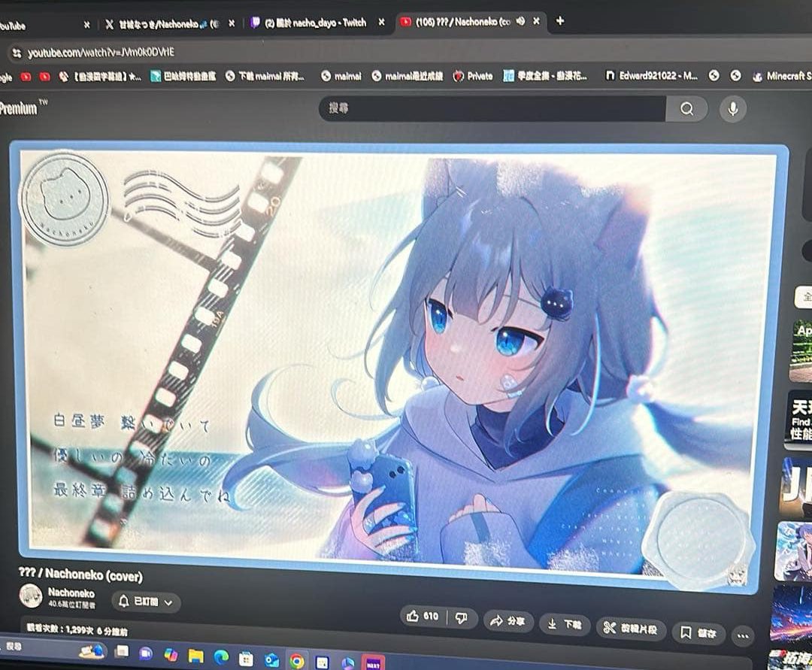Click the Nachoneko channel avatar
Viewport: 812px width, 670px height.
31,596
